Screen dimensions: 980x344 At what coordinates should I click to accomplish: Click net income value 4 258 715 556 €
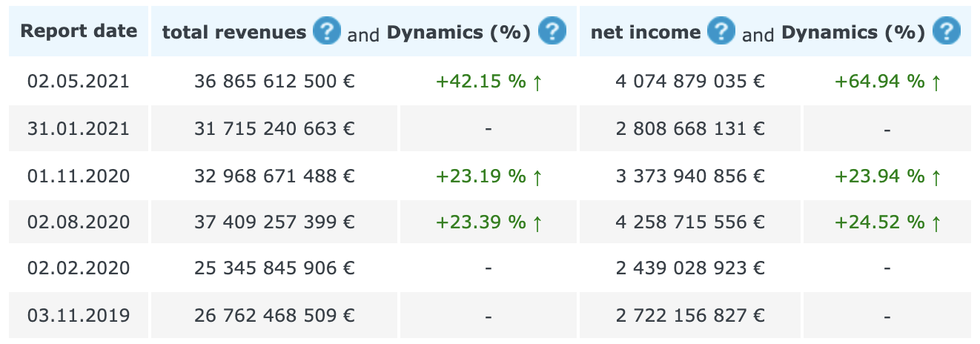(690, 222)
